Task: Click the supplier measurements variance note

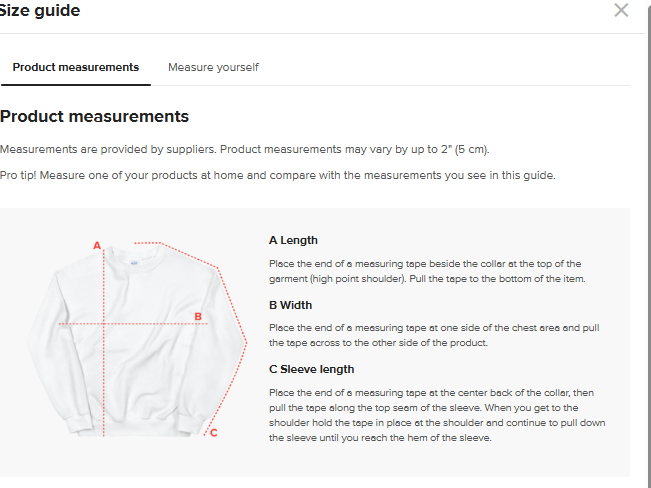Action: pyautogui.click(x=245, y=149)
